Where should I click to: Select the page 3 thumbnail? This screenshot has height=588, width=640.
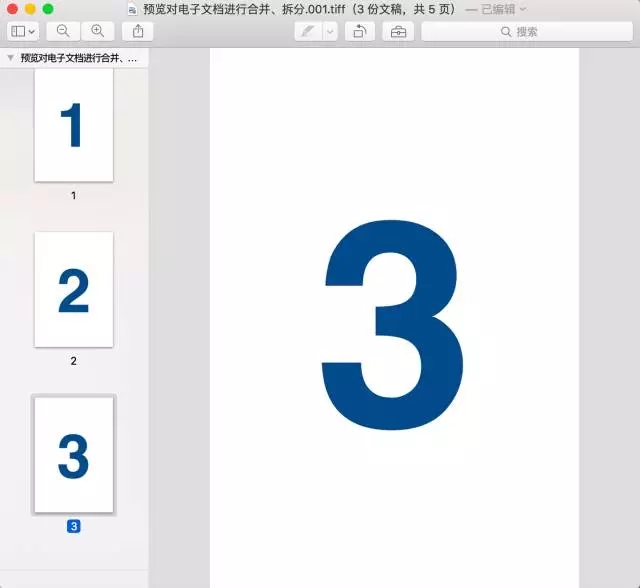click(x=74, y=455)
